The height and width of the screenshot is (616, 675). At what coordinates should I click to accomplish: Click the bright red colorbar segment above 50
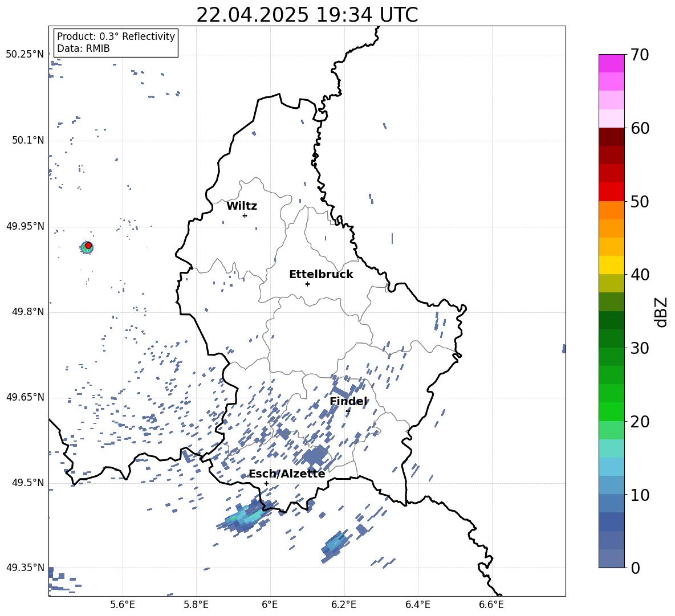tap(612, 192)
